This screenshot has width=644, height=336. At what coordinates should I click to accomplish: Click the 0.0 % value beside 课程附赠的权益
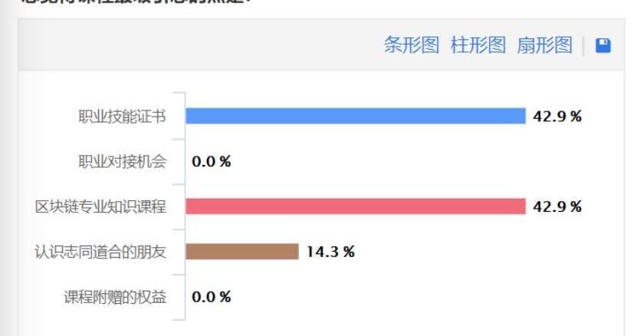coord(211,297)
